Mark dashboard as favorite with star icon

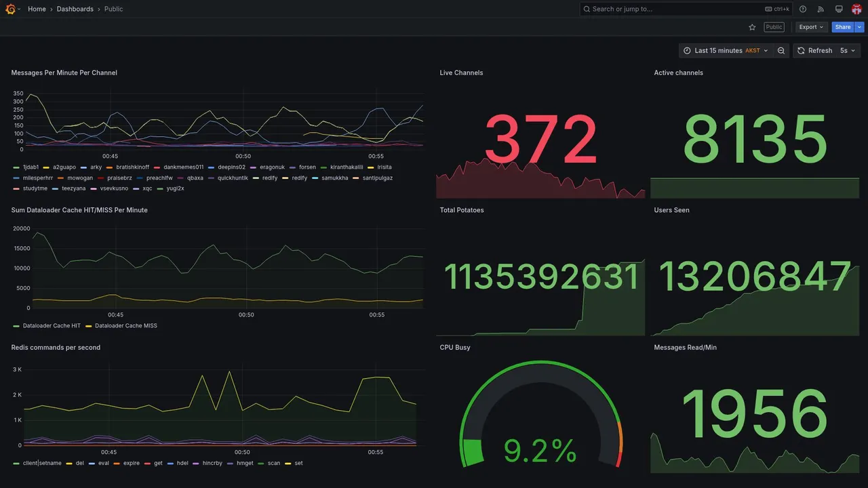click(x=752, y=27)
